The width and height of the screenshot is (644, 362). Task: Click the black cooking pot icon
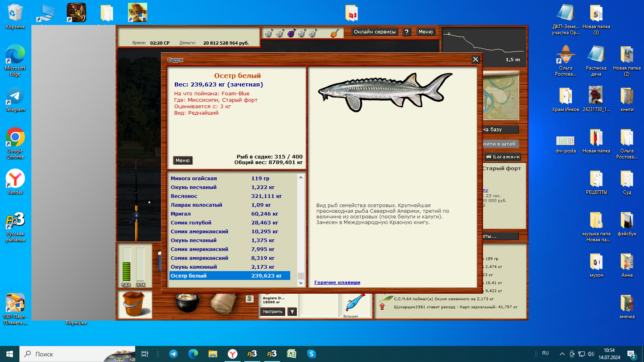click(x=187, y=302)
